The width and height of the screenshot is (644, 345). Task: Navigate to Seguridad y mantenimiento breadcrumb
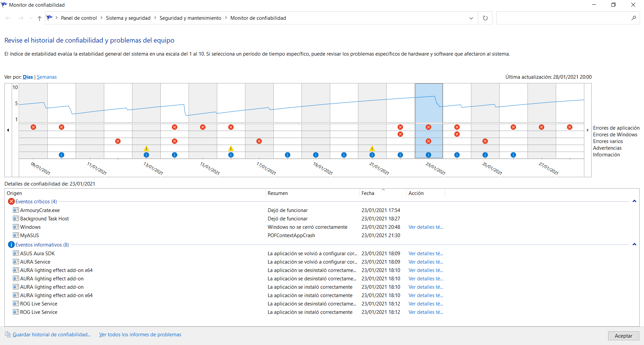pos(190,18)
